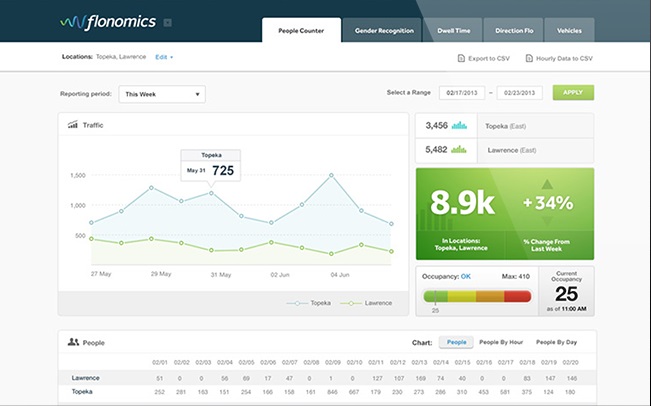This screenshot has width=651, height=406.
Task: Click the Export to CSV document icon
Action: (x=461, y=58)
